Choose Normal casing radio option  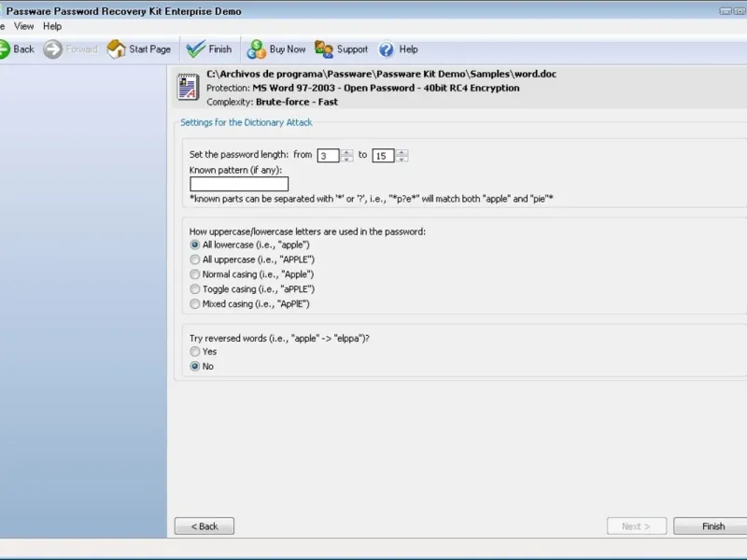(195, 274)
